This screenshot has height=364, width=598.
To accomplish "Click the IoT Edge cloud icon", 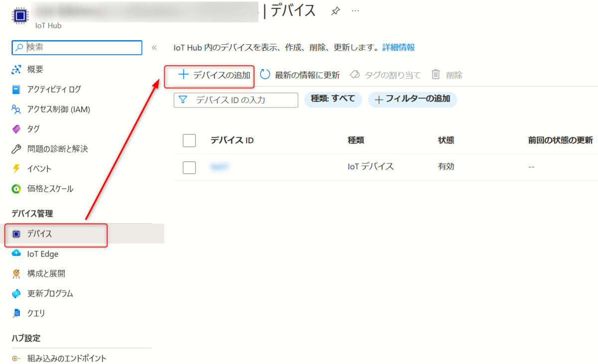I will coord(17,253).
